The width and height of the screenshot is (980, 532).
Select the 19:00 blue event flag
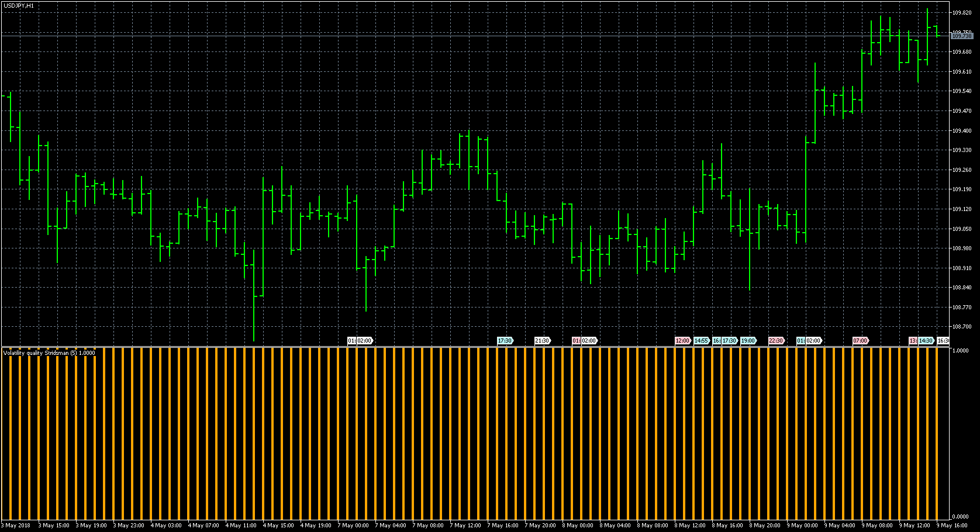pos(748,341)
